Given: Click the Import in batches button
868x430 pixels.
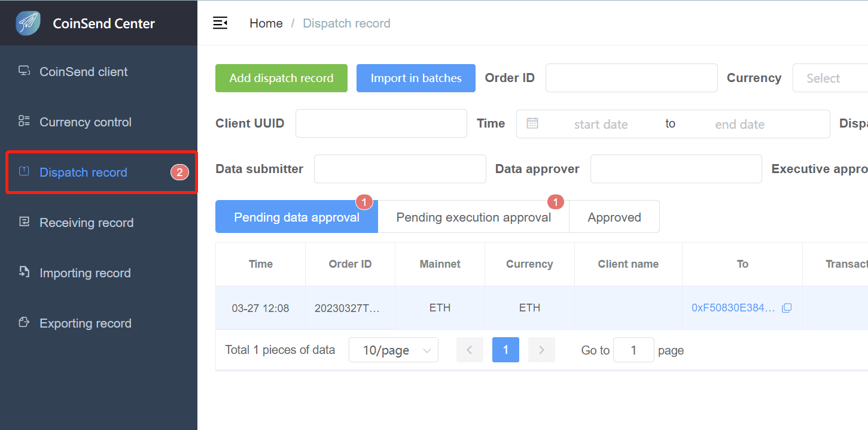Looking at the screenshot, I should point(416,78).
